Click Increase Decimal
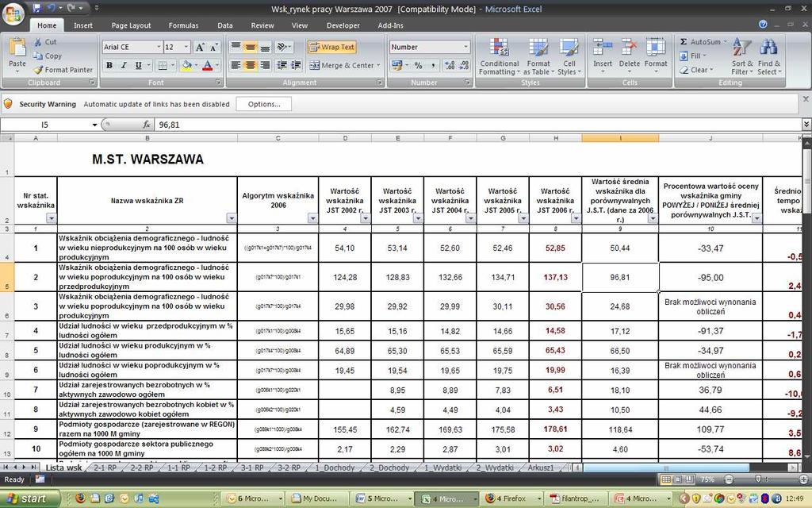Image resolution: width=812 pixels, height=508 pixels. [x=450, y=65]
